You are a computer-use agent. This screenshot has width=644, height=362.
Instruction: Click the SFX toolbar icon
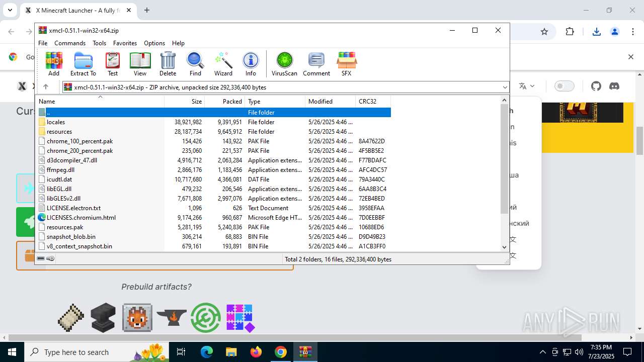click(x=346, y=64)
